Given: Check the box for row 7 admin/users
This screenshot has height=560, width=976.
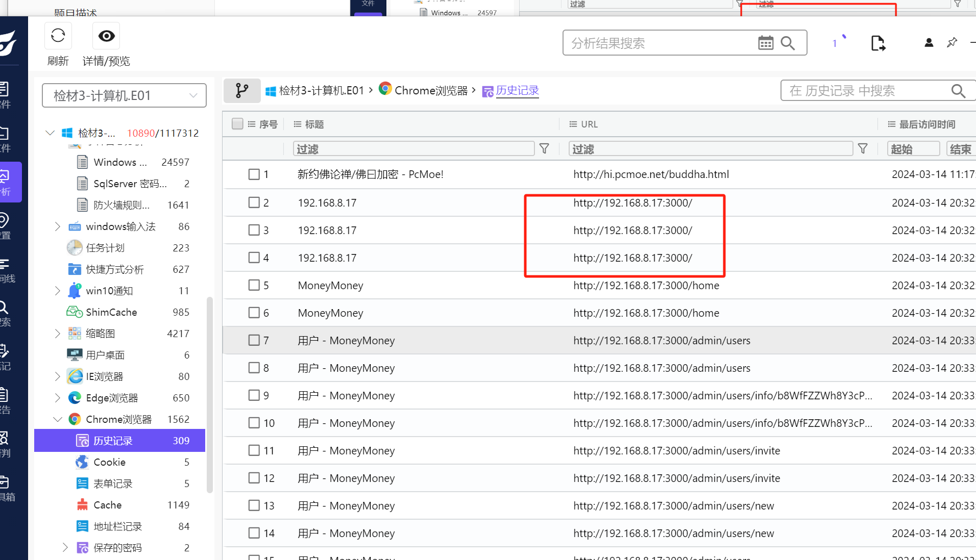Looking at the screenshot, I should [x=254, y=340].
